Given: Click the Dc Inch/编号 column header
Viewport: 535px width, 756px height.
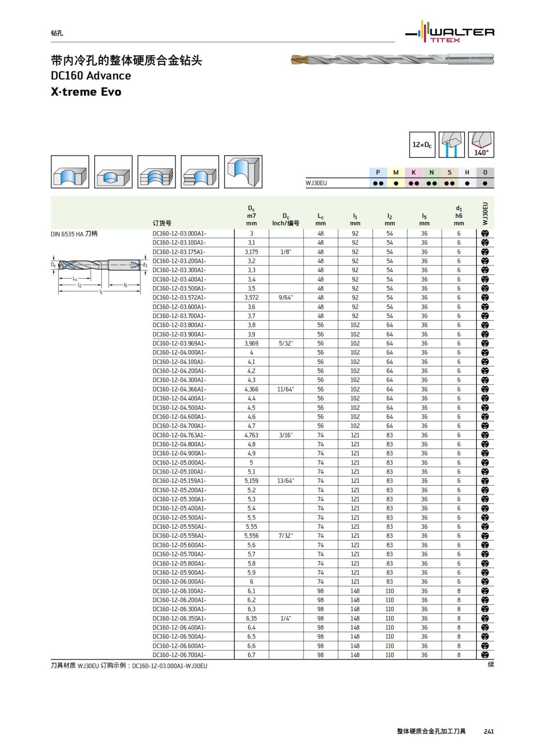Looking at the screenshot, I should click(286, 220).
